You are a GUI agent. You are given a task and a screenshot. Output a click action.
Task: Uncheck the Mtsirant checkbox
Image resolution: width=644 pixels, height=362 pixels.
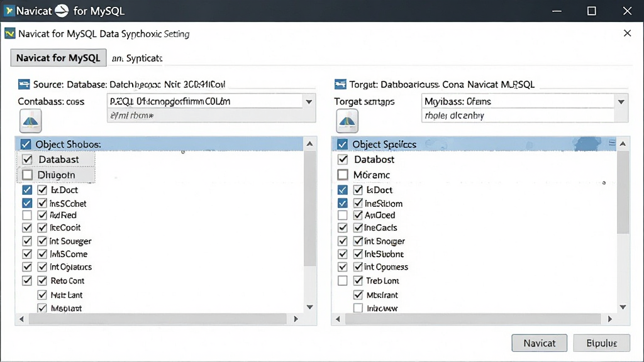coord(358,295)
